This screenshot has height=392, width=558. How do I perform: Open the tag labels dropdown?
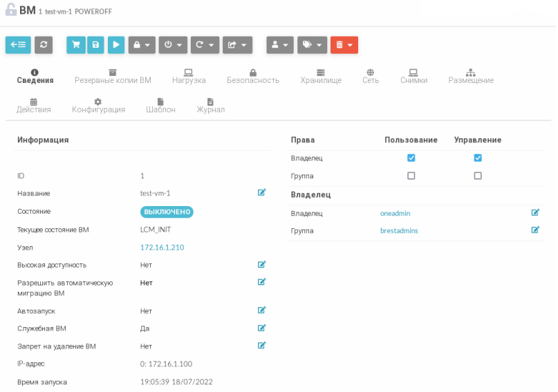point(312,45)
